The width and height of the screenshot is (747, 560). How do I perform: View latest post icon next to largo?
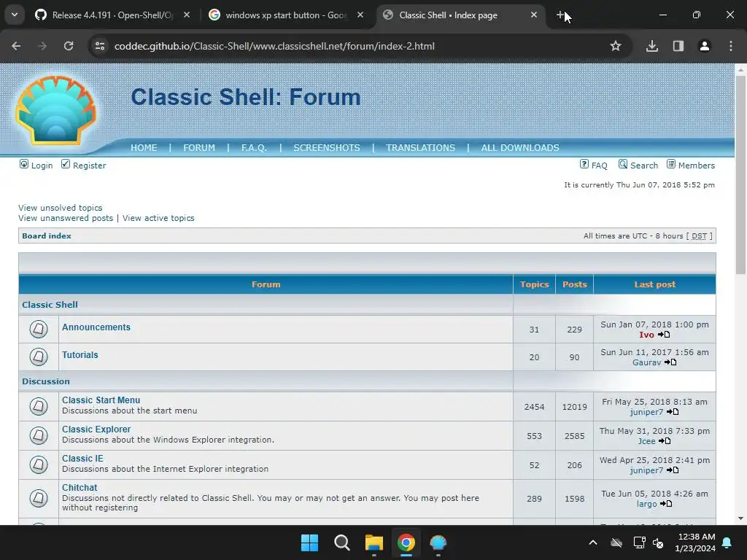point(666,504)
